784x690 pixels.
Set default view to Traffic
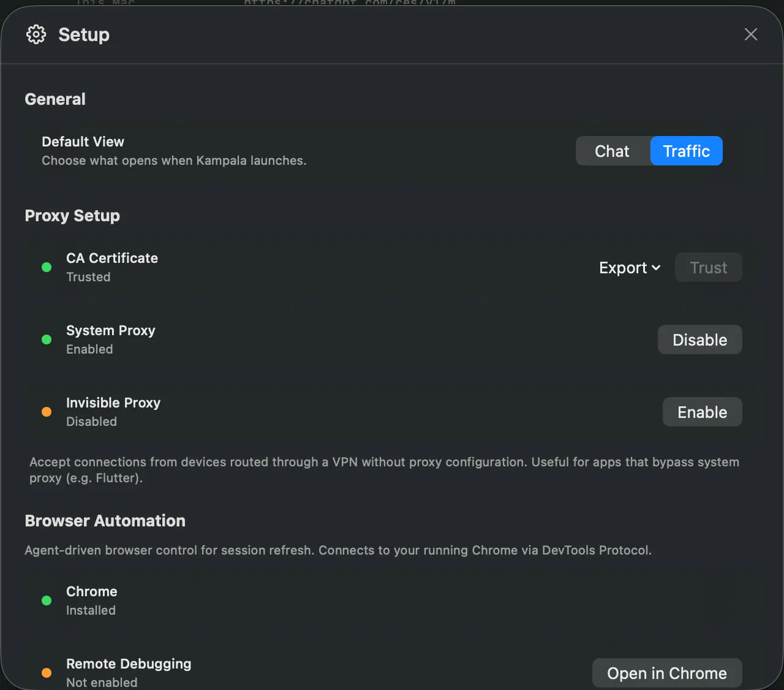tap(687, 151)
